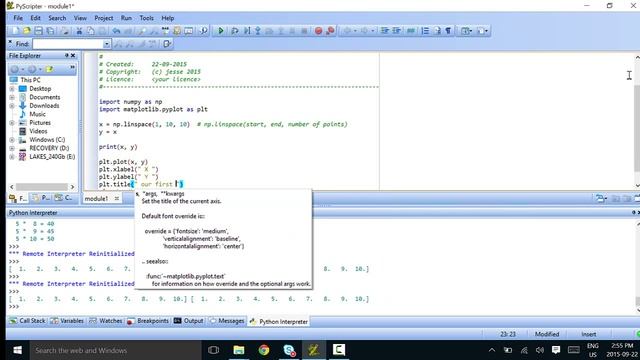Expand the Documents tree node
The width and height of the screenshot is (640, 360).
click(12, 97)
